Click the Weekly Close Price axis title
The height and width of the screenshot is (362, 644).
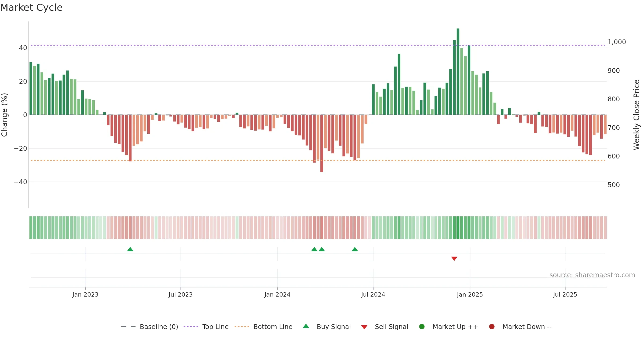tap(636, 115)
